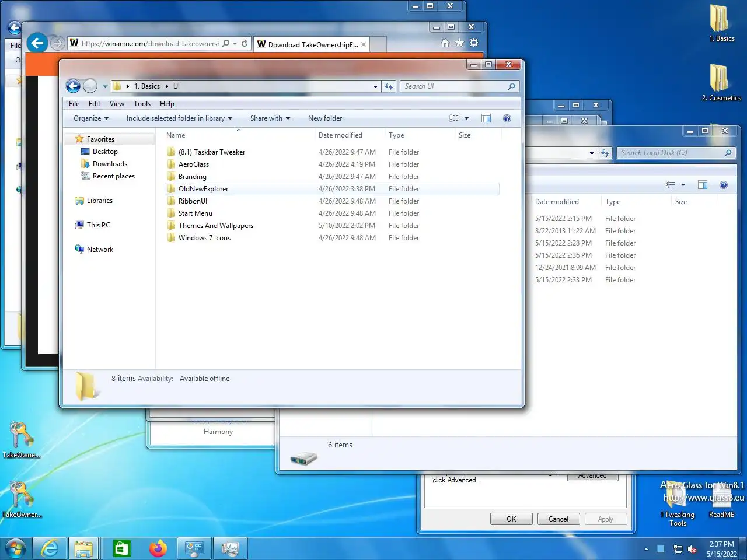Select Download TakeOwnershipE... browser tab
The width and height of the screenshot is (747, 560).
(312, 44)
